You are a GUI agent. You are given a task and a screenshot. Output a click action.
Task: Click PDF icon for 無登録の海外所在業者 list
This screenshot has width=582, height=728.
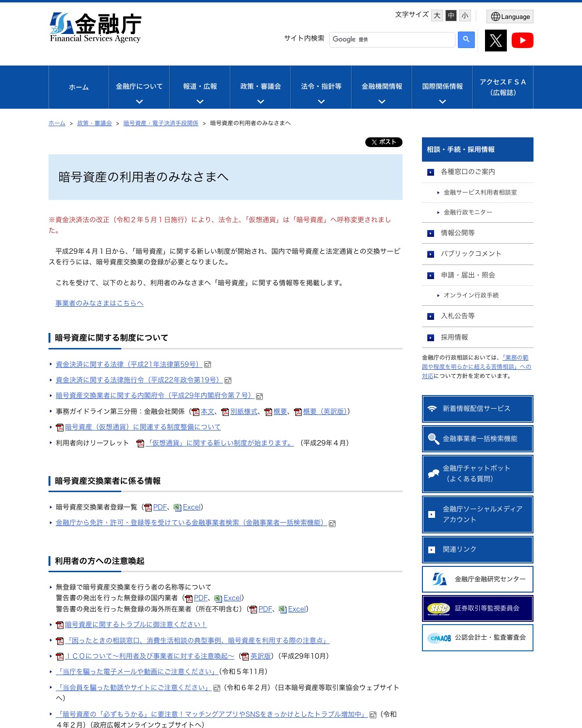point(253,610)
